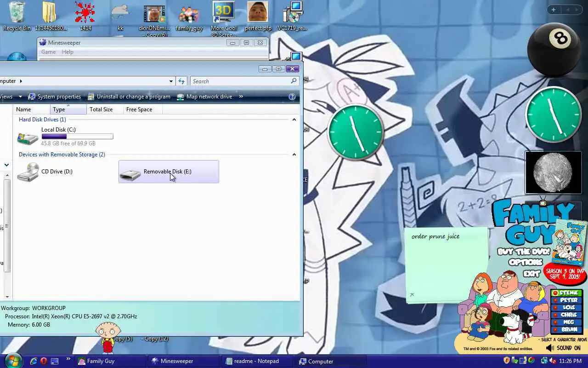
Task: Click the breadcrumb arrow after Computer
Action: (21, 81)
